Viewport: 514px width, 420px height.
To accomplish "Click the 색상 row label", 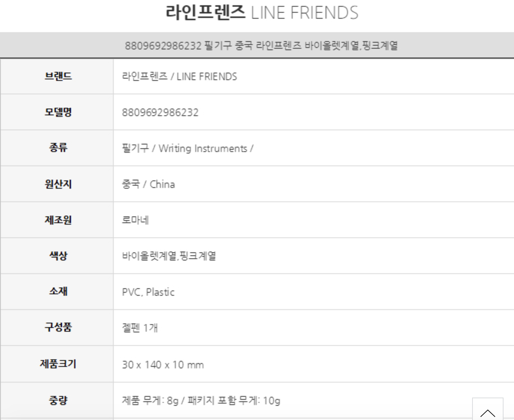I will coord(58,256).
